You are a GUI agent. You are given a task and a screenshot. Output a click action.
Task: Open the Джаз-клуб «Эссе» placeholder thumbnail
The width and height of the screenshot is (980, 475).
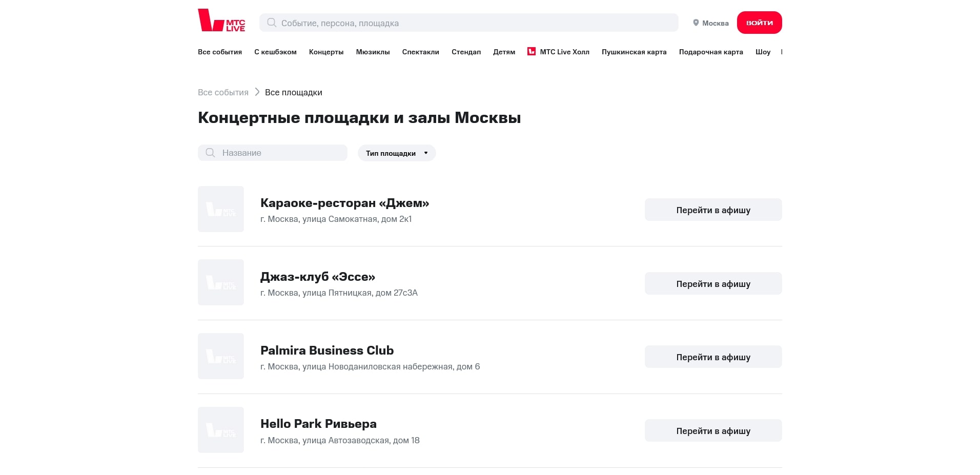(220, 282)
